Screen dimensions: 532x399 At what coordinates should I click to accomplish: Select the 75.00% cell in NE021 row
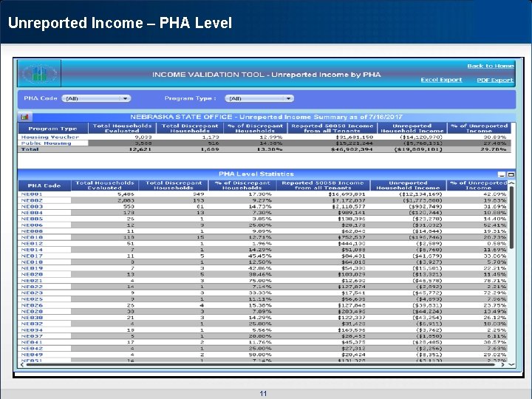260,281
